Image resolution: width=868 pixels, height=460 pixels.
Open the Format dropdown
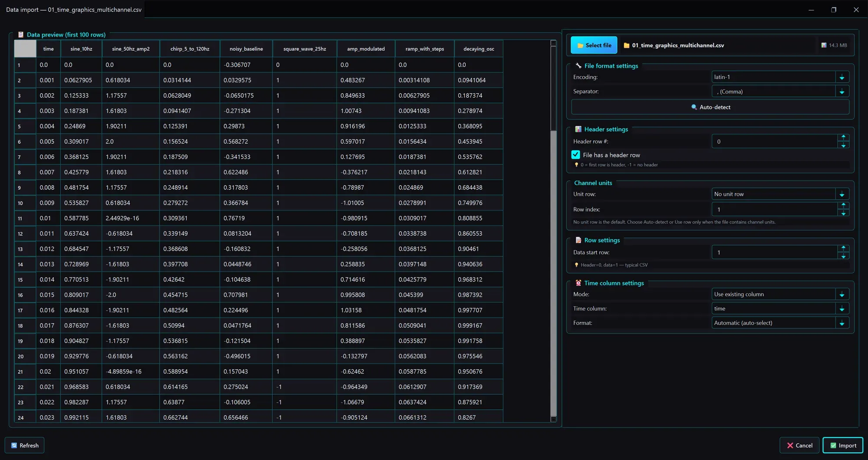780,323
